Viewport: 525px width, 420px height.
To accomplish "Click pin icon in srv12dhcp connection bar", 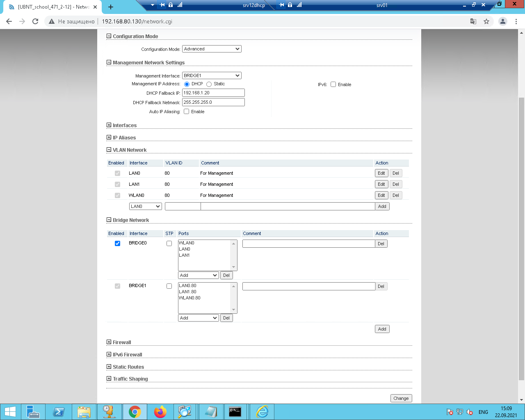I will 162,5.
